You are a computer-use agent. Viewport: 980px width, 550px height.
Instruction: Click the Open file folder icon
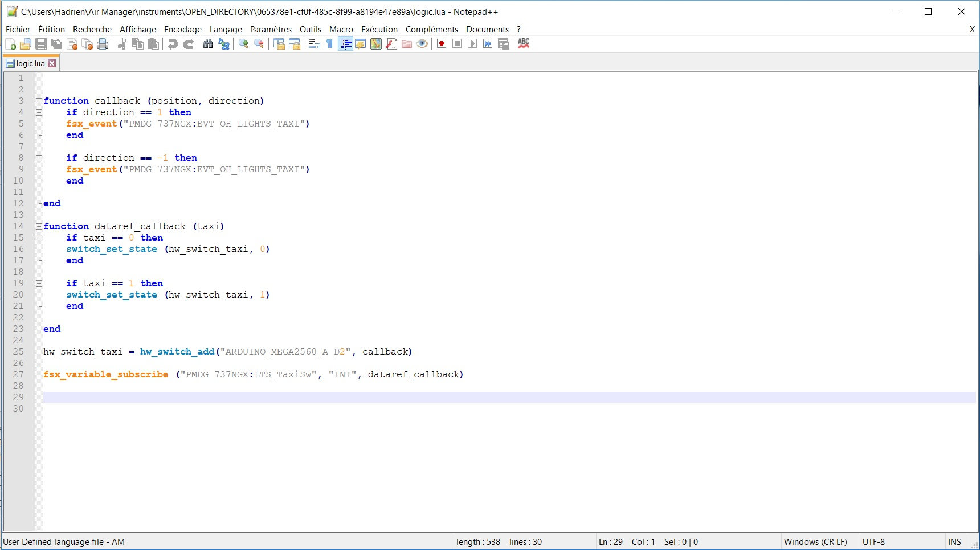point(26,44)
